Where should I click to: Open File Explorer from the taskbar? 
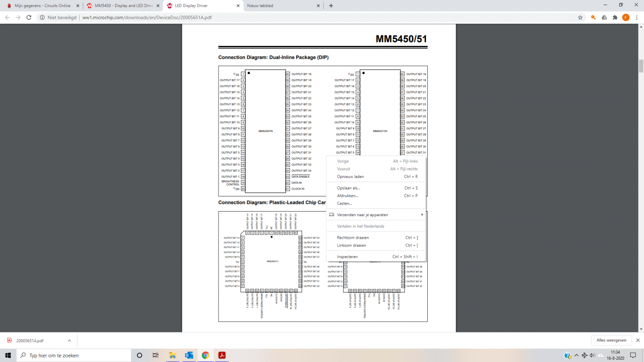(x=172, y=355)
